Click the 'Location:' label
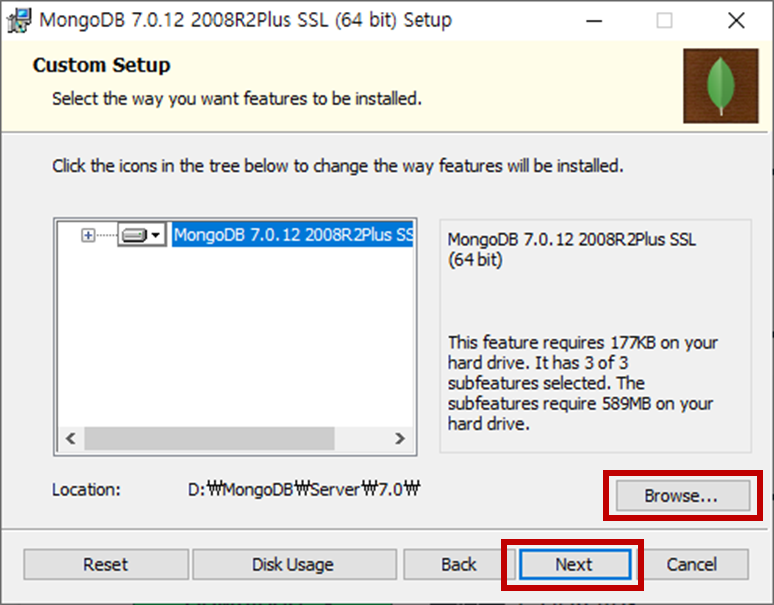This screenshot has height=605, width=774. (x=86, y=490)
